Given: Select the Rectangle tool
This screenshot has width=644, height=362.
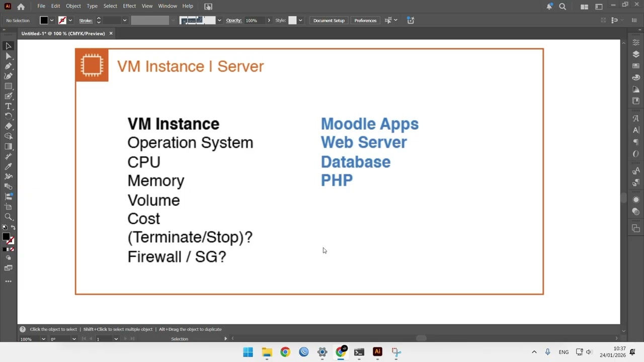Looking at the screenshot, I should coord(9,86).
